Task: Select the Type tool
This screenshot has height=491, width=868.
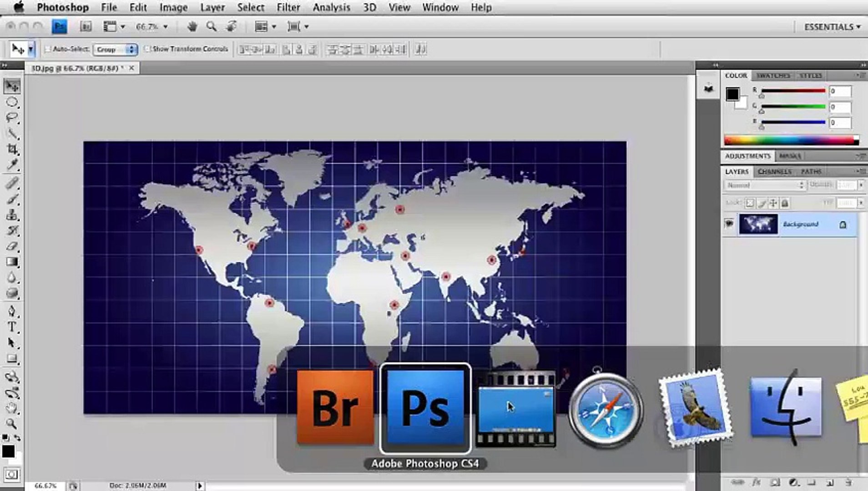Action: tap(12, 327)
